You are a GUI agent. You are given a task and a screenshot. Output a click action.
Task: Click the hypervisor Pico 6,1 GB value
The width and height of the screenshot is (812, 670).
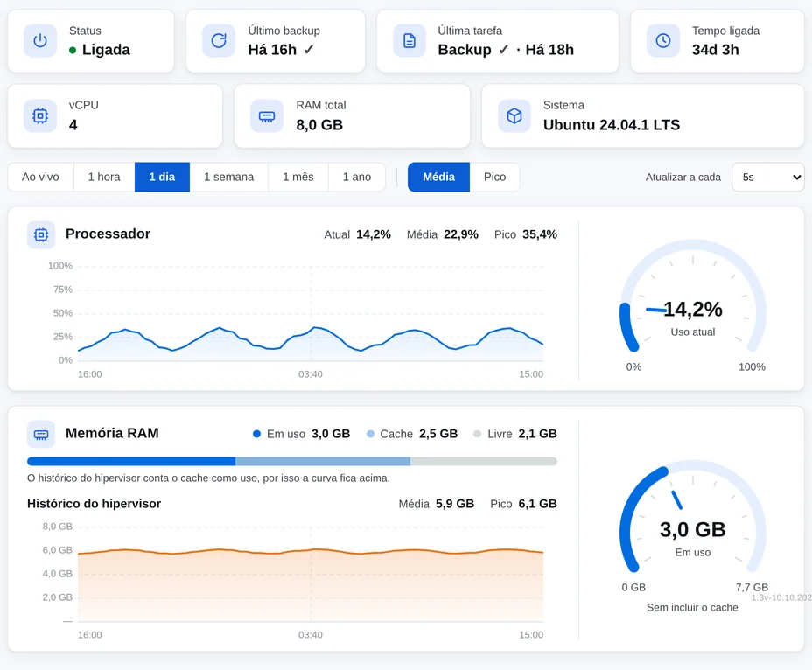pos(537,504)
